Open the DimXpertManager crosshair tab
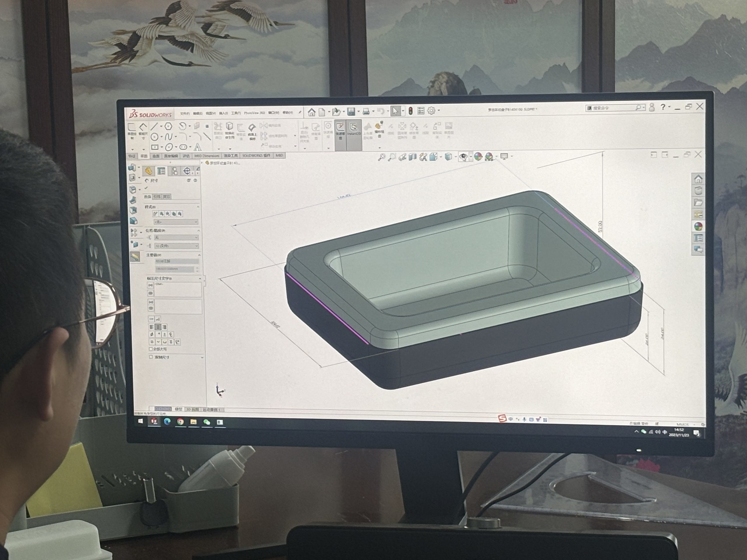The height and width of the screenshot is (560, 747). click(186, 171)
